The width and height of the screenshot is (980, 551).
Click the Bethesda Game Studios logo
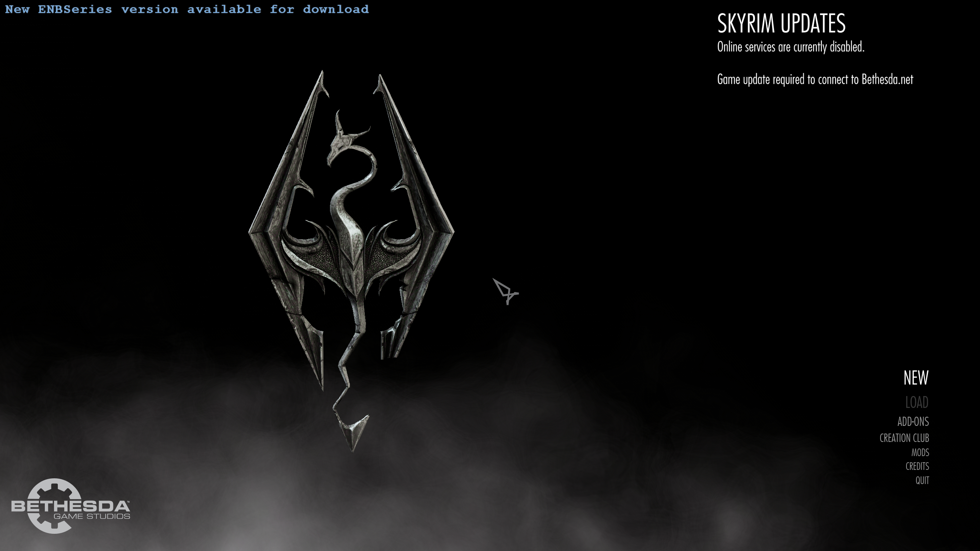(70, 506)
